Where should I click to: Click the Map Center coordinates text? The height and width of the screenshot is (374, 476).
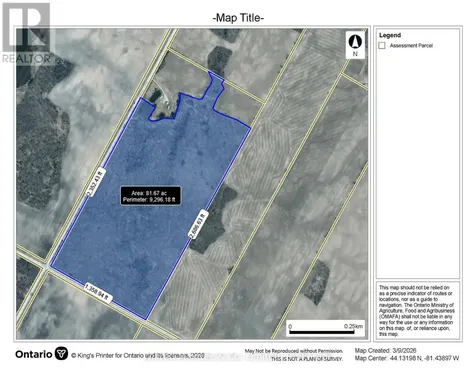point(407,358)
